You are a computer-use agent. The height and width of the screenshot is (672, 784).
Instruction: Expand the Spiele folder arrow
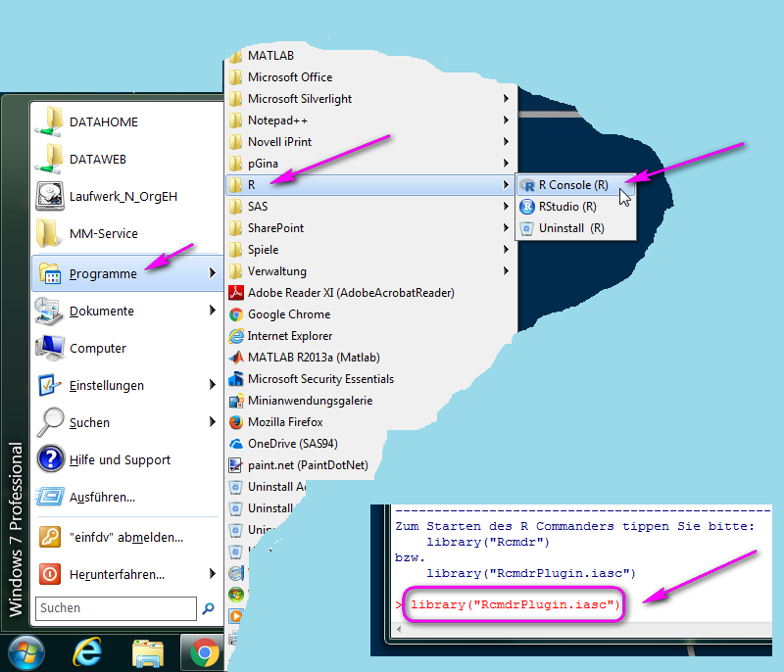coord(506,249)
